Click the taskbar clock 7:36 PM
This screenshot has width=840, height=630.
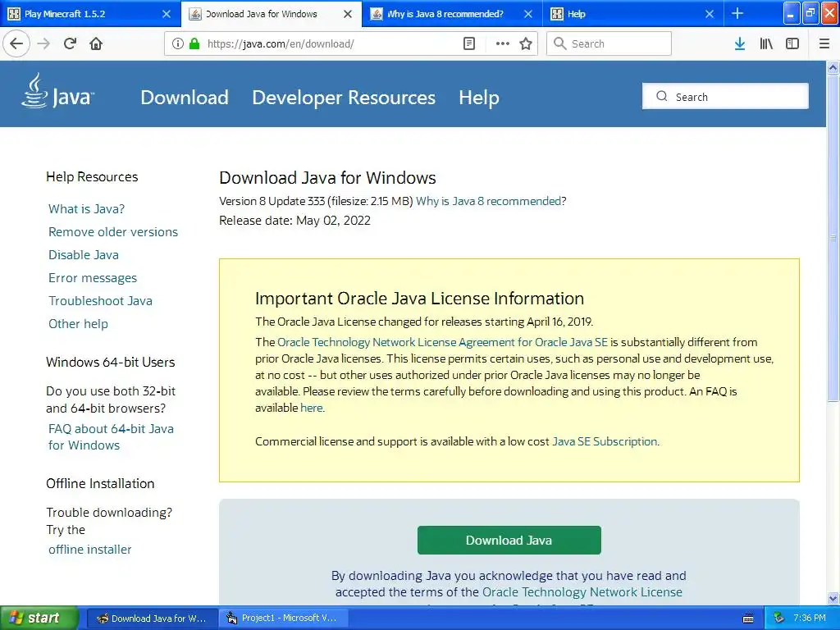pos(809,619)
